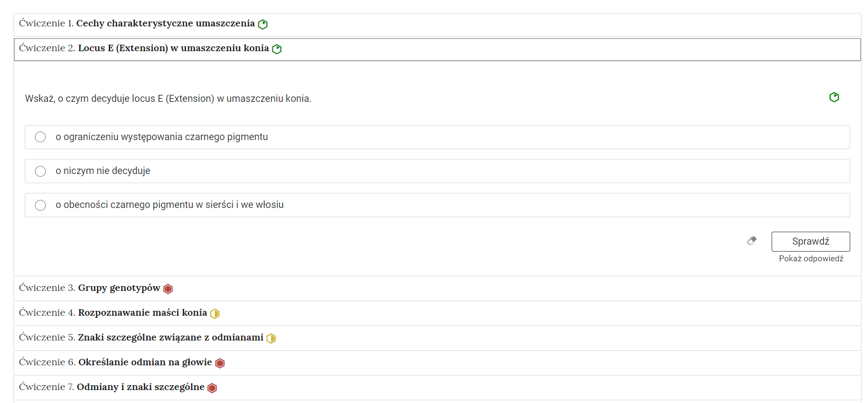This screenshot has height=403, width=868.
Task: Click green difficulty icon next to Ćwiczenie 2 title
Action: [277, 49]
